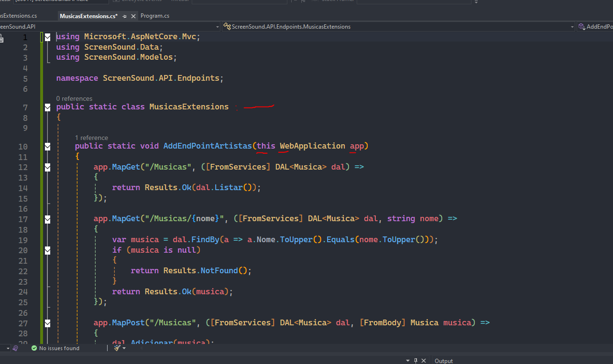Select the MusicasExtensions.cs* tab

click(88, 16)
